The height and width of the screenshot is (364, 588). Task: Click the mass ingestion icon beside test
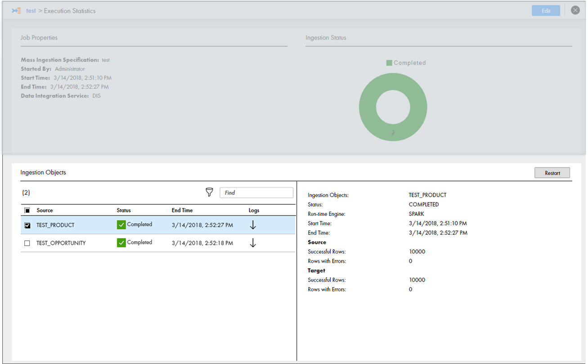(16, 11)
